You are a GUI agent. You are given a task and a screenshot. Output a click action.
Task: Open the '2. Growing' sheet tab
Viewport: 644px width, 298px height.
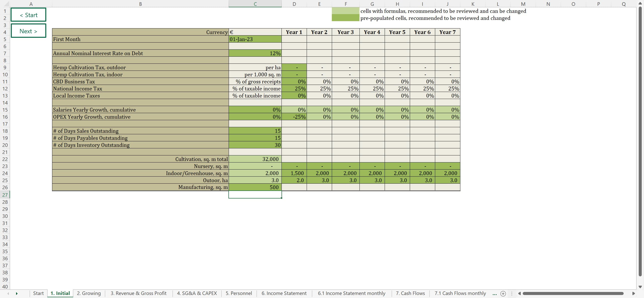pyautogui.click(x=89, y=293)
